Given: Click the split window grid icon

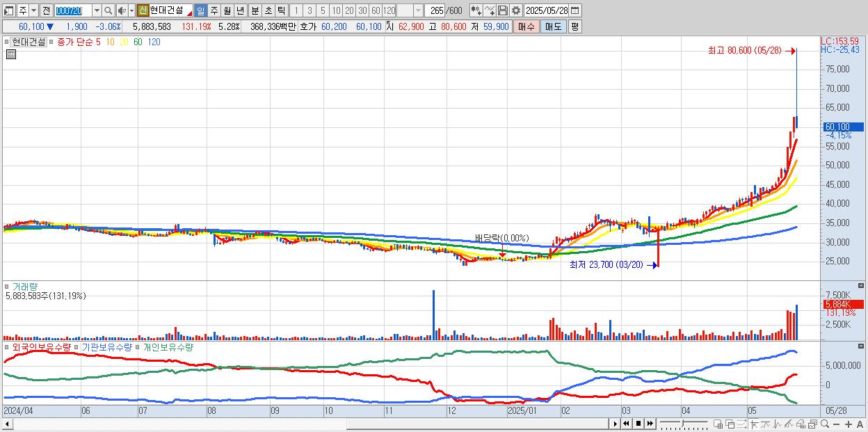Looking at the screenshot, I should 718,424.
